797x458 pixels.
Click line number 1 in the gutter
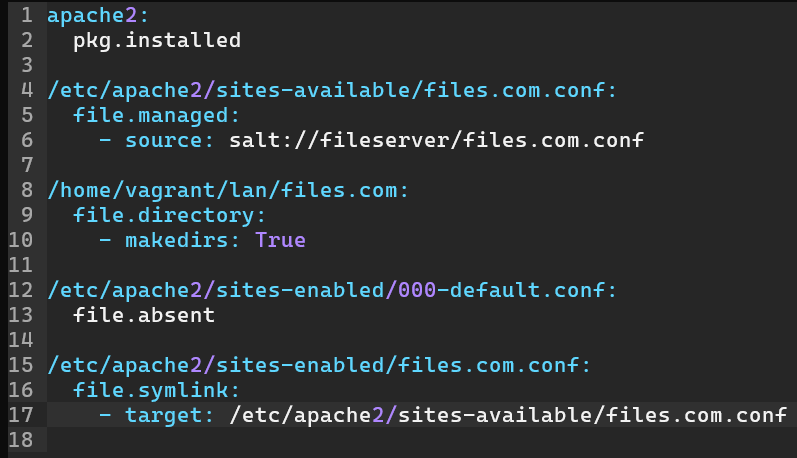coord(27,16)
